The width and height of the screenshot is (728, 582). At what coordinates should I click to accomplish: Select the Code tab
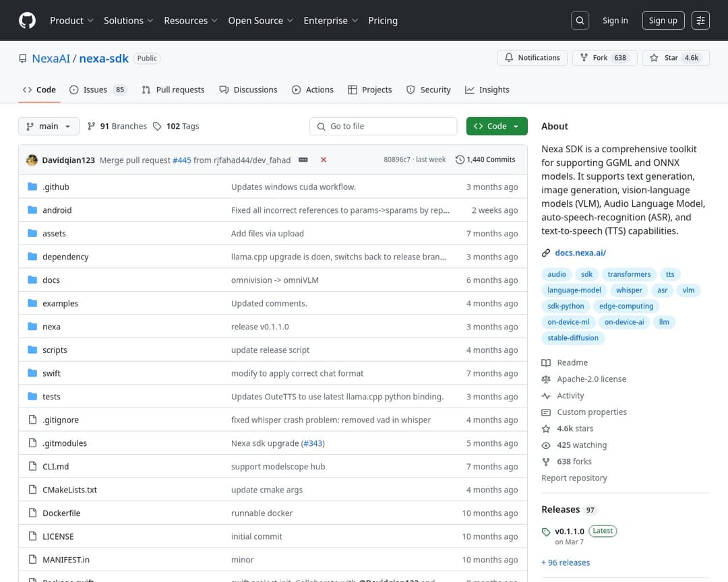40,90
